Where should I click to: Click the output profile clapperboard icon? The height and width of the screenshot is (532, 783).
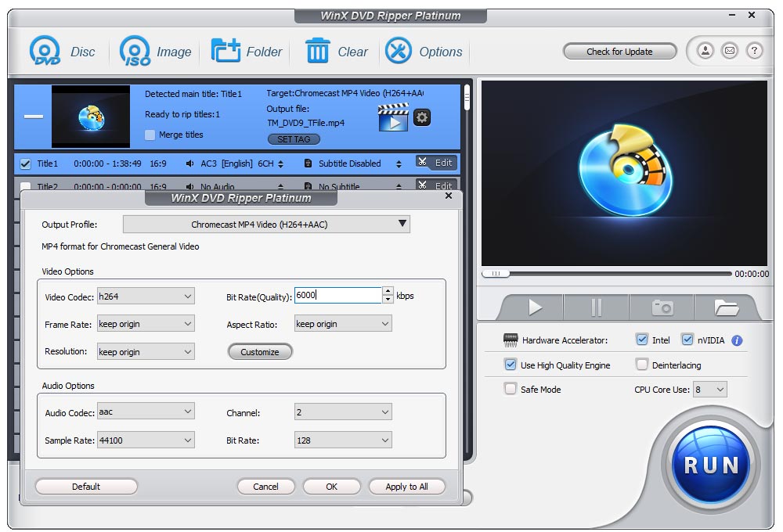pyautogui.click(x=393, y=117)
